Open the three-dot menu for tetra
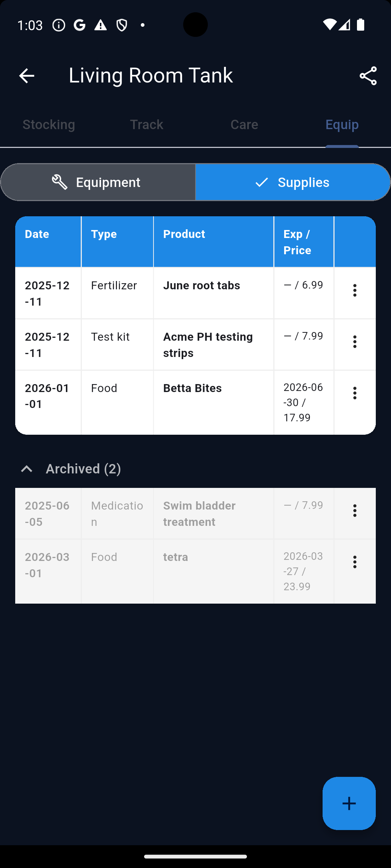Screen dimensions: 391x868 click(355, 562)
